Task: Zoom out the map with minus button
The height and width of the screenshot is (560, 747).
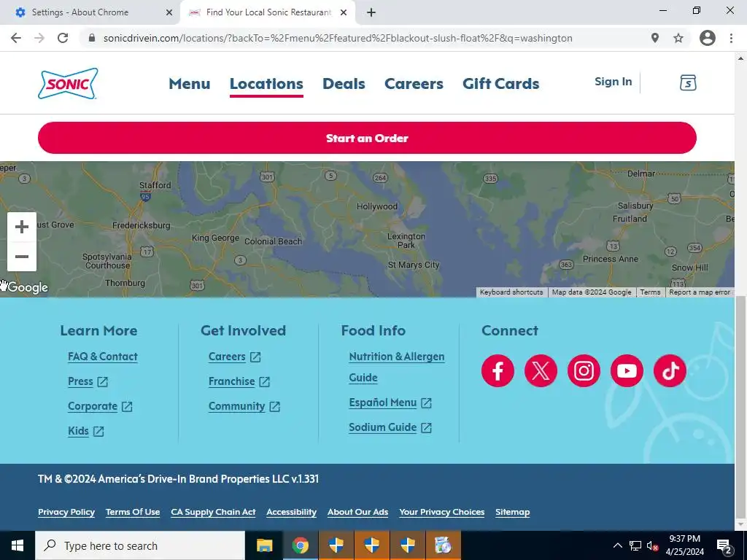Action: tap(22, 257)
